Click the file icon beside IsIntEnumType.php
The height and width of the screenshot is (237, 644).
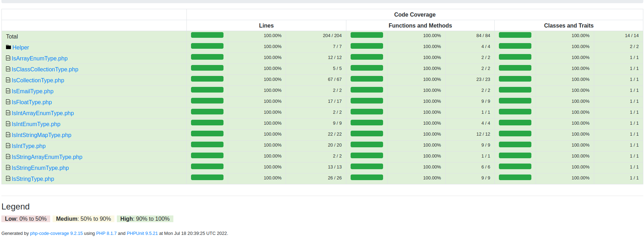(x=8, y=124)
